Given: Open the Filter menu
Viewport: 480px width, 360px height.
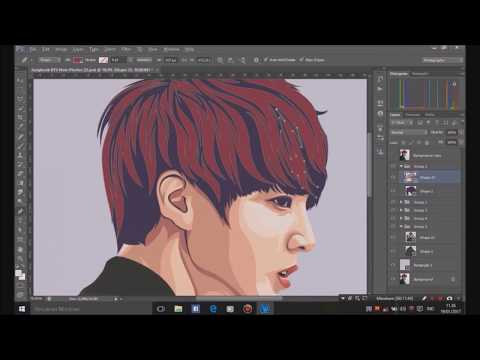Looking at the screenshot, I should click(126, 49).
